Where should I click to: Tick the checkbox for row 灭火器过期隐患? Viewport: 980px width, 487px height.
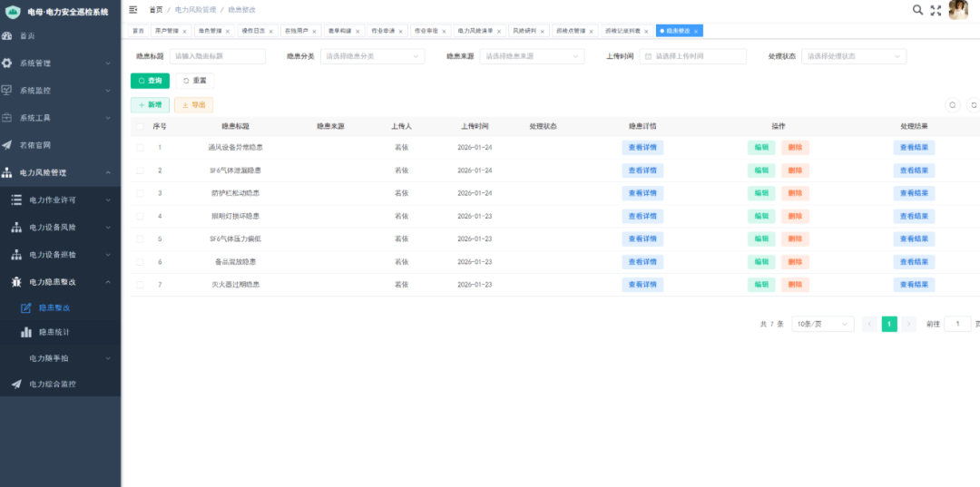click(x=140, y=285)
